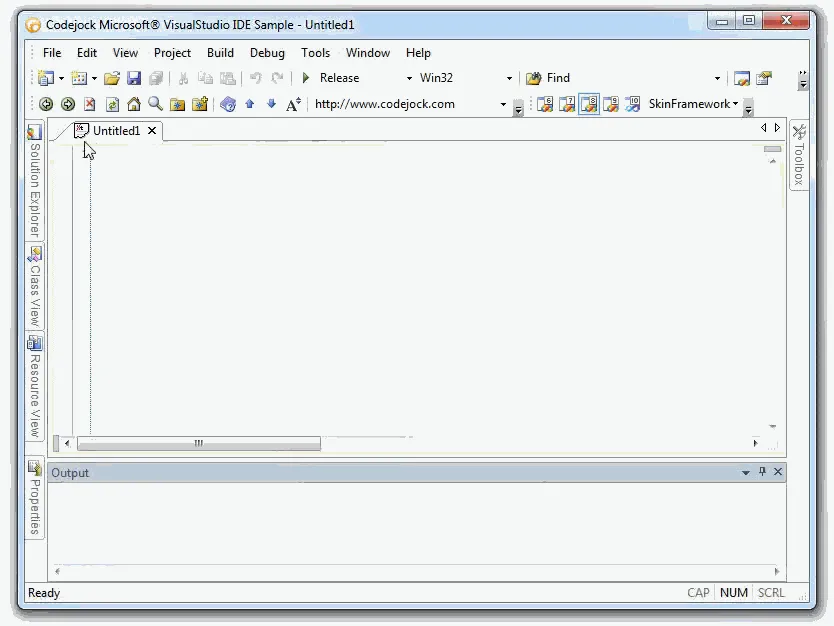Click the Save All icon
The width and height of the screenshot is (834, 626).
coord(156,78)
